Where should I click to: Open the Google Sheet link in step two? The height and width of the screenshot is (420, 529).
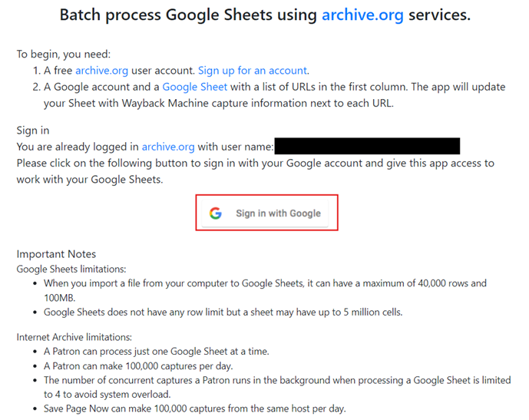tap(195, 87)
